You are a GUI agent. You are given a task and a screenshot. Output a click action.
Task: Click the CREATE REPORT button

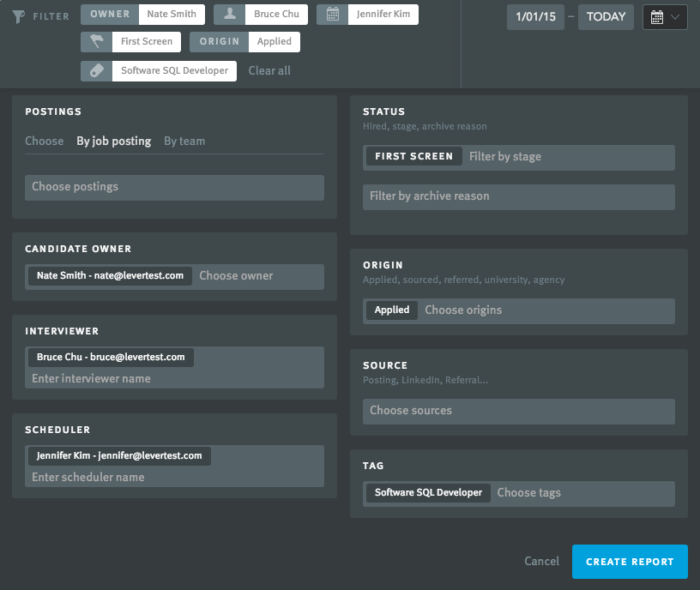[630, 562]
